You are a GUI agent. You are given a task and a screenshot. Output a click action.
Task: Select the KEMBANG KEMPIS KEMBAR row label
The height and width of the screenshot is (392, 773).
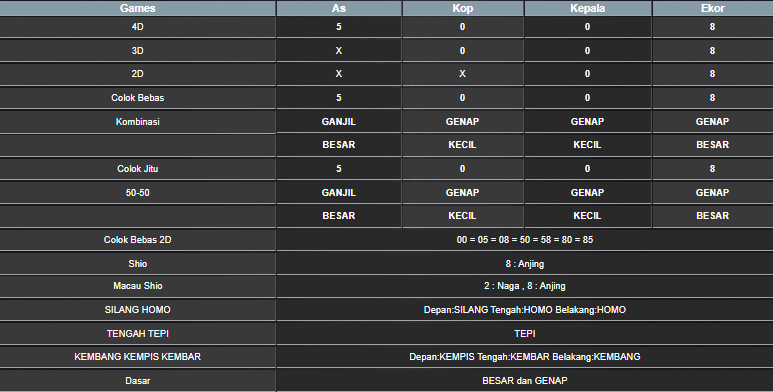[x=138, y=356]
